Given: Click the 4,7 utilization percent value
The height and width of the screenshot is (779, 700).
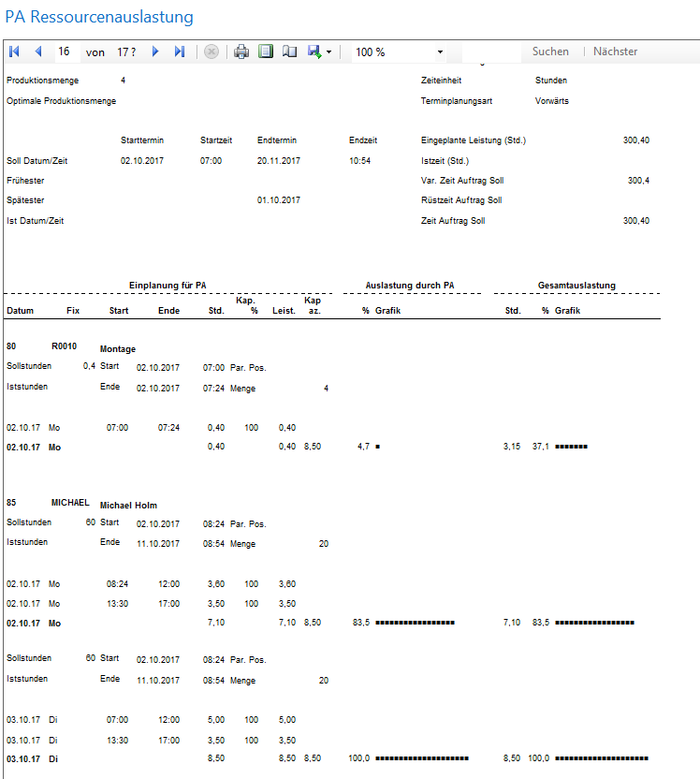Looking at the screenshot, I should tap(363, 447).
